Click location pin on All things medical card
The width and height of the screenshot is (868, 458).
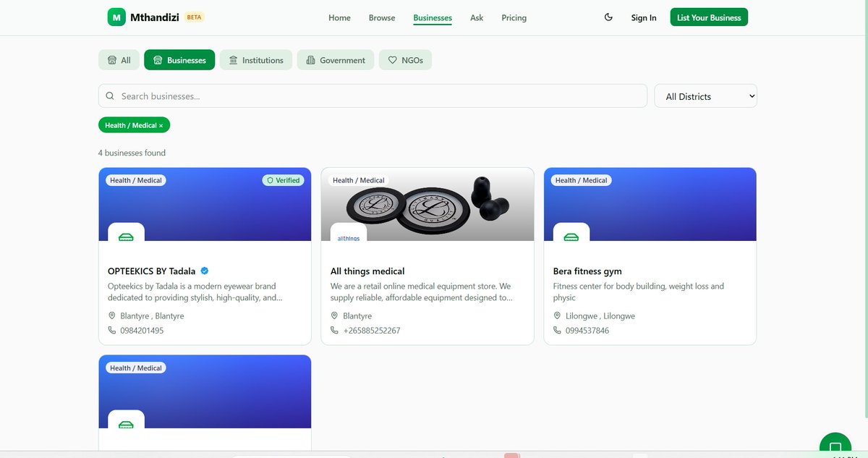point(335,316)
